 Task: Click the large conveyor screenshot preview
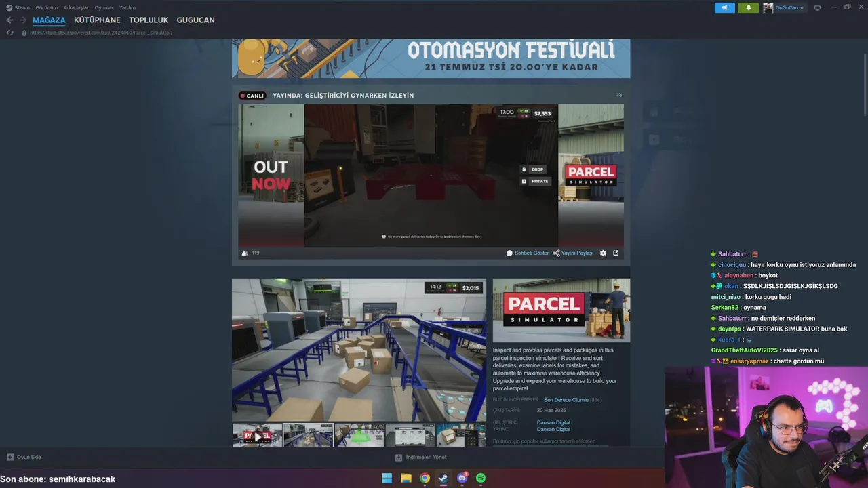359,350
